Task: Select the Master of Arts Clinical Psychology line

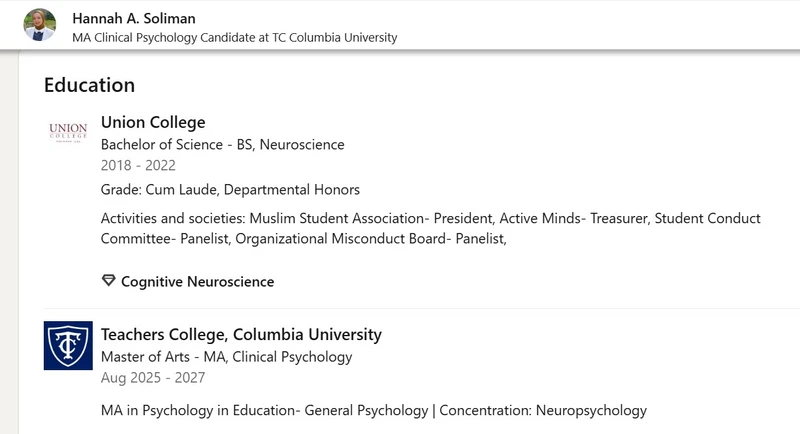Action: [226, 357]
